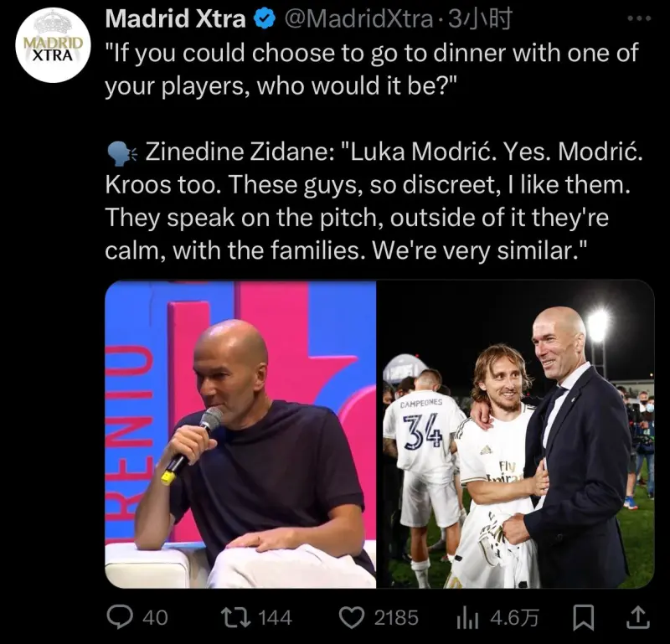Click the speaking head emoji before Zinedine

point(121,152)
